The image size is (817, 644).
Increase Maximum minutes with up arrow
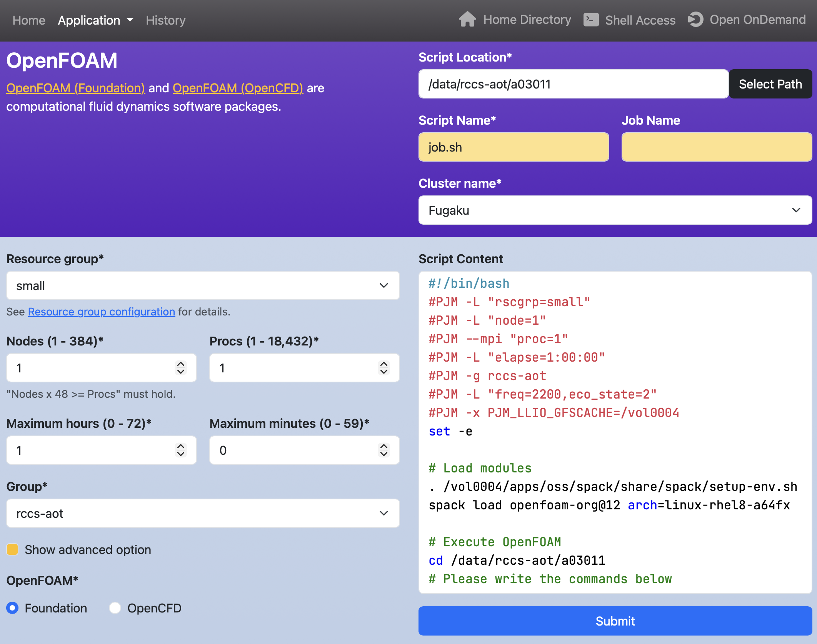pyautogui.click(x=384, y=445)
